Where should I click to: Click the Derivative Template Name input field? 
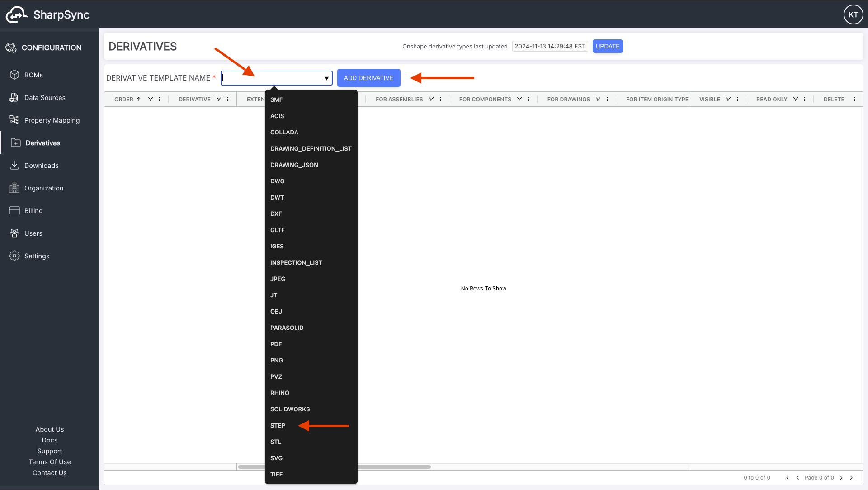coord(275,77)
